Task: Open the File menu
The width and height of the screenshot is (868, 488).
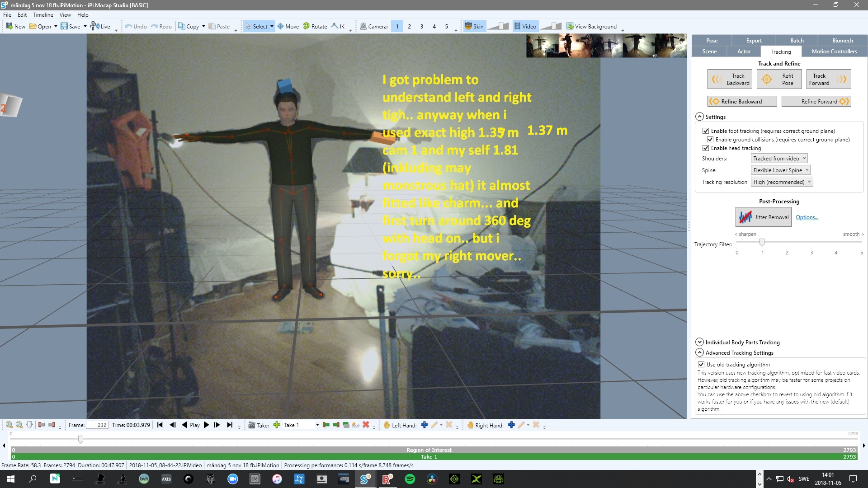Action: coord(7,15)
